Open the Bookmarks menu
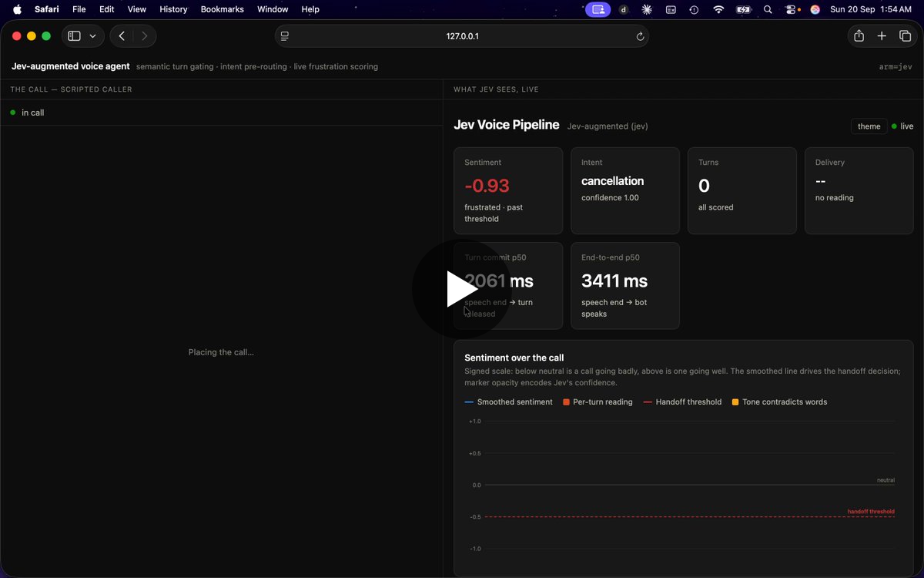This screenshot has height=578, width=924. [222, 9]
